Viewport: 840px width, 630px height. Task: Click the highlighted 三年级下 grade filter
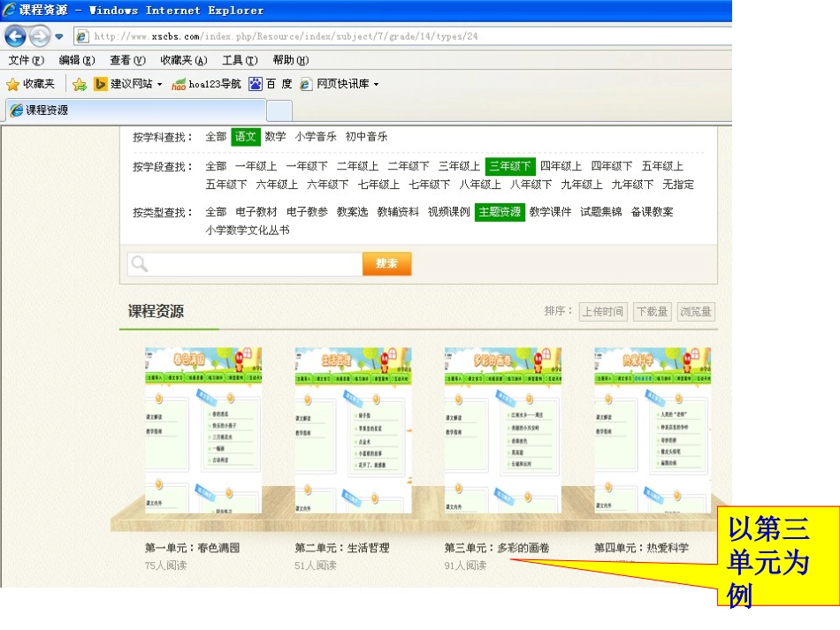tap(510, 166)
